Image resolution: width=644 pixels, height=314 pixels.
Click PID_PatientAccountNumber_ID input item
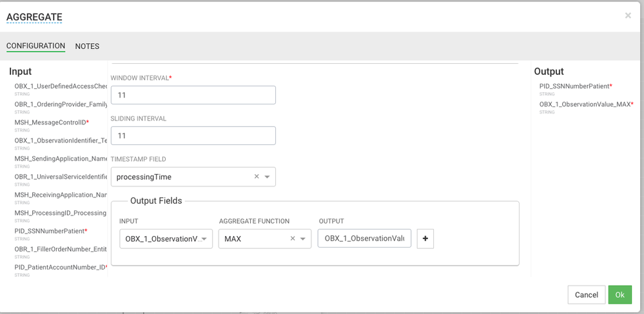[x=59, y=267]
